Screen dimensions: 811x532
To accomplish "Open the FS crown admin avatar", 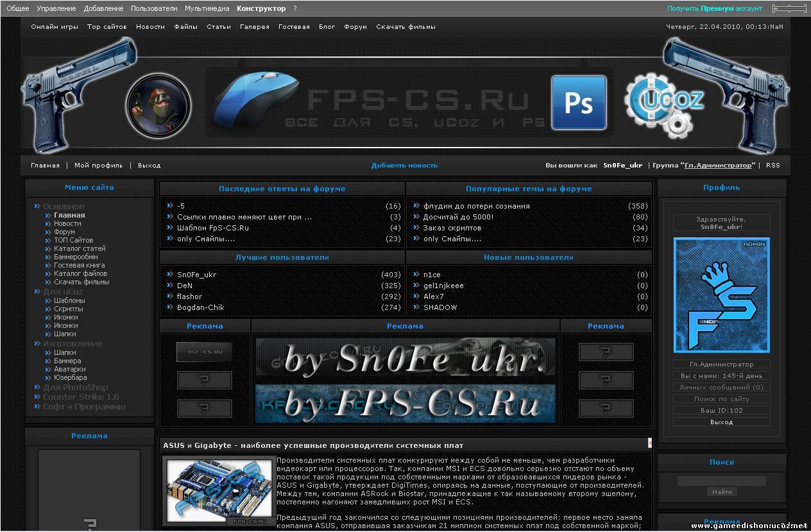I will tap(721, 295).
